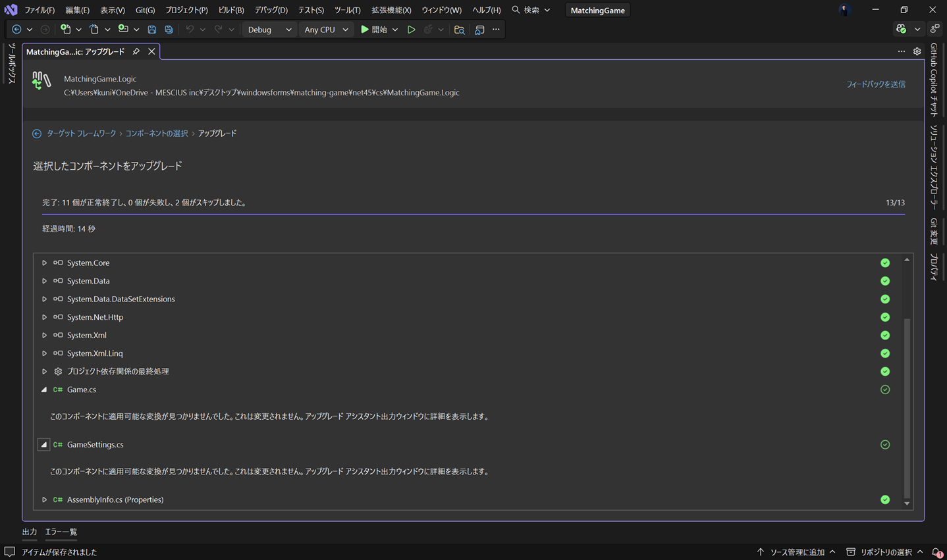Click the フィードバックを送信 link
The height and width of the screenshot is (560, 947).
875,84
